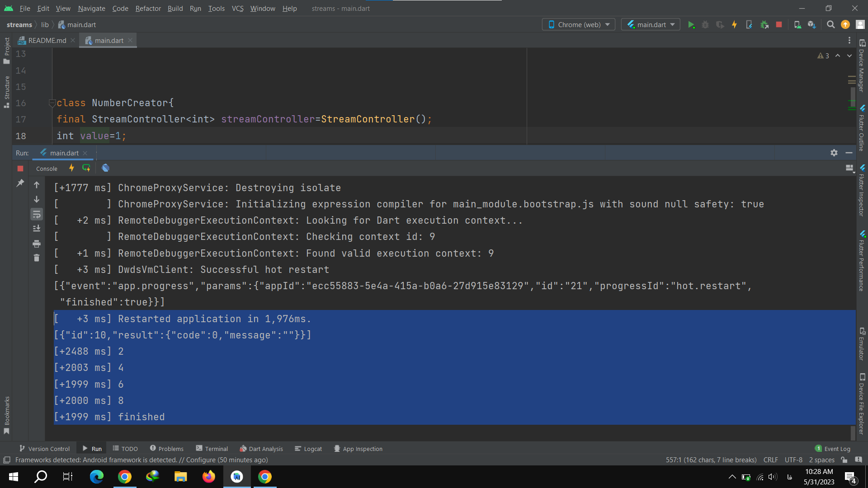This screenshot has width=868, height=488.
Task: Toggle the Flutter Inspector panel
Action: coord(862,190)
